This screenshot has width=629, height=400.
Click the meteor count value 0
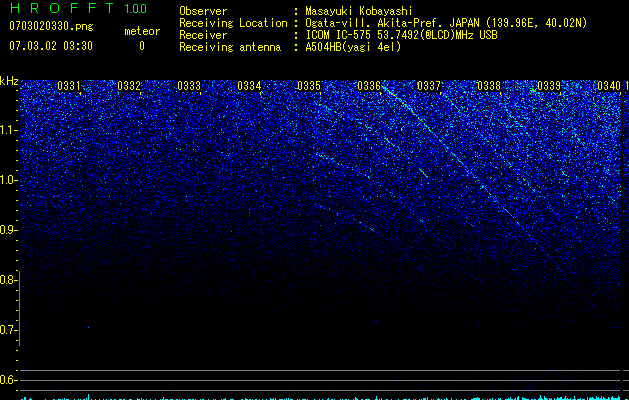click(142, 46)
